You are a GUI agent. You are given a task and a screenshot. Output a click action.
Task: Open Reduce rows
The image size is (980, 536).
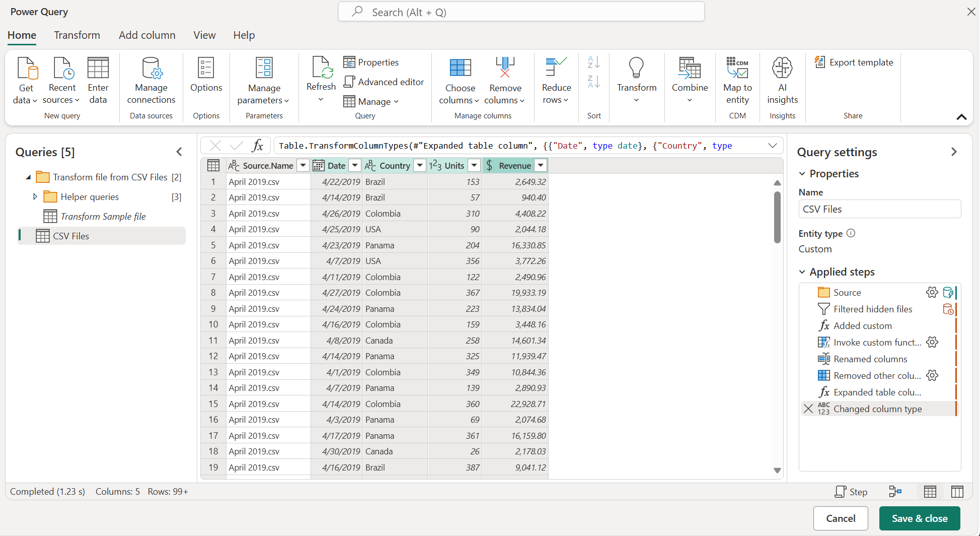pyautogui.click(x=556, y=81)
